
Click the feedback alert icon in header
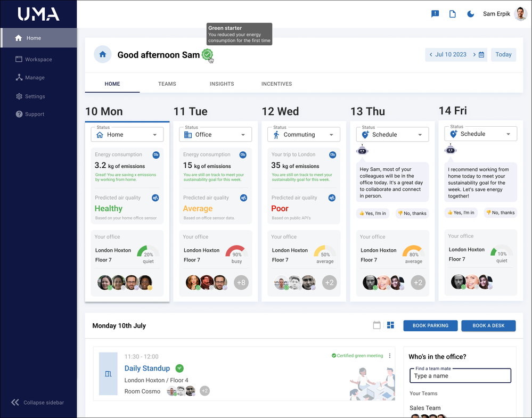435,14
